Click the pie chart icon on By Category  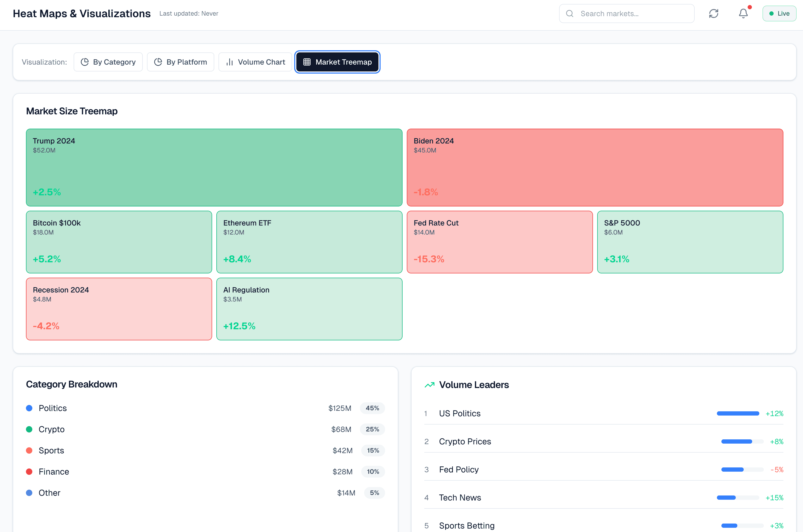pos(85,62)
